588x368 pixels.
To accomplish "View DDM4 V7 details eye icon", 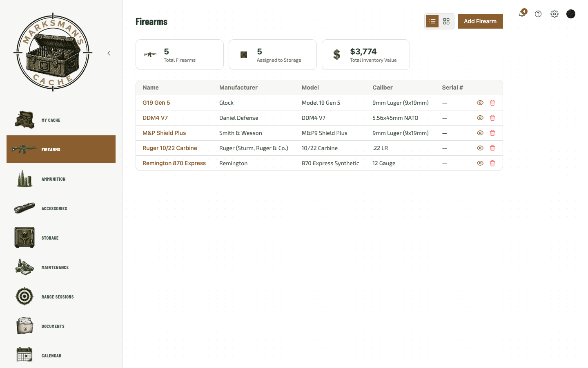I will click(x=480, y=118).
